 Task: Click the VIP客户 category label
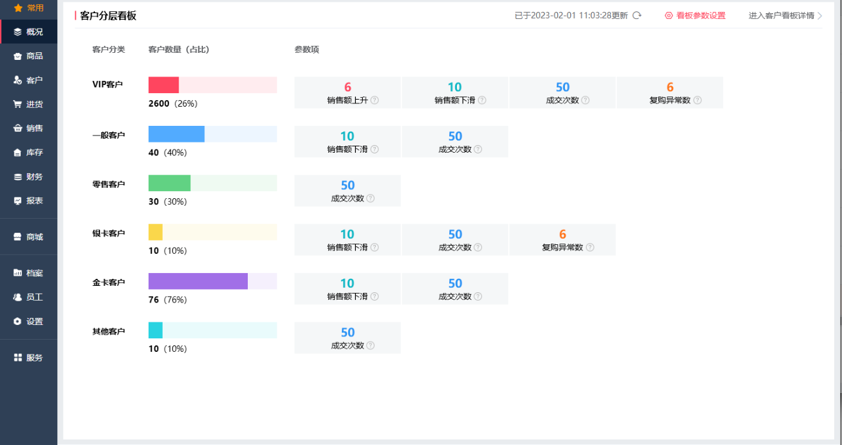107,85
